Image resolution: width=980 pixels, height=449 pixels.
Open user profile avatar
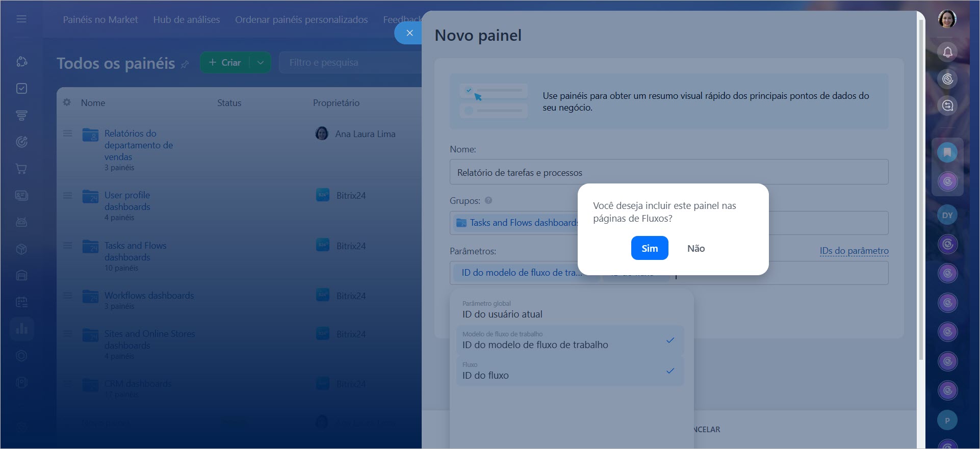point(947,19)
